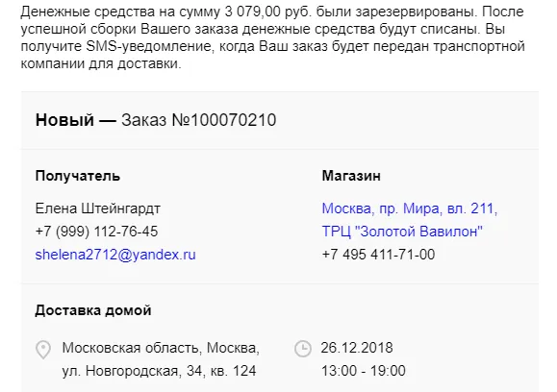Open the shelena2712@yandex.ru email link

coord(115,255)
